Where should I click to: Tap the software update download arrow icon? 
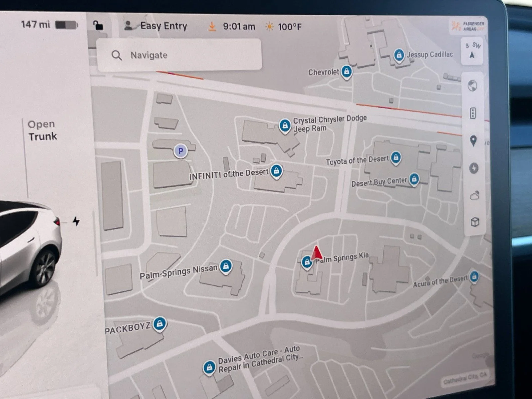pos(212,26)
